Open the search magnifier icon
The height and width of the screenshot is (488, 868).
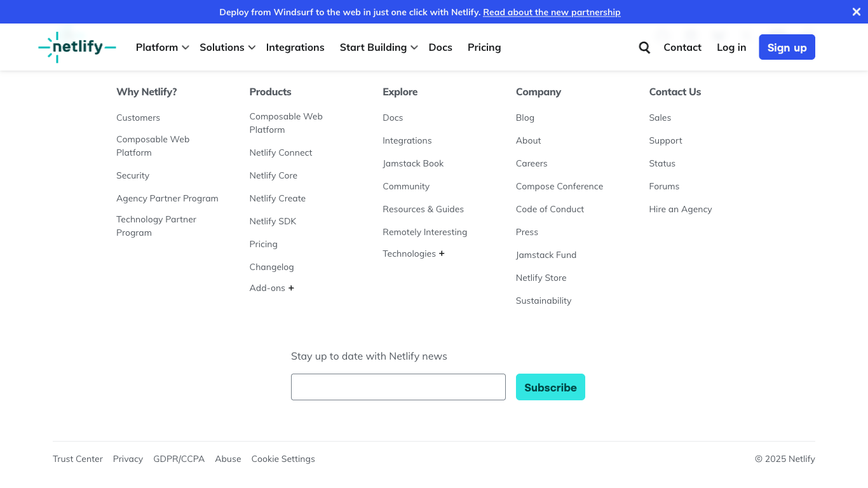tap(644, 48)
